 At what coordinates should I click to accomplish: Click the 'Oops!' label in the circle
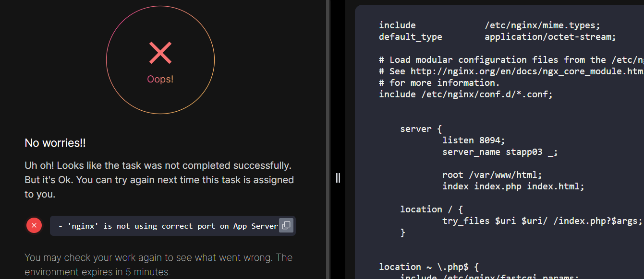pos(160,79)
